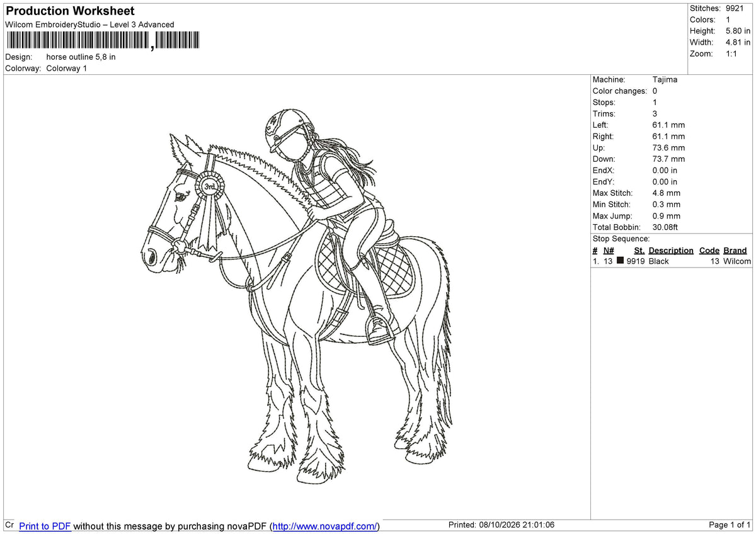Click the 'Print to PDF' link

45,526
